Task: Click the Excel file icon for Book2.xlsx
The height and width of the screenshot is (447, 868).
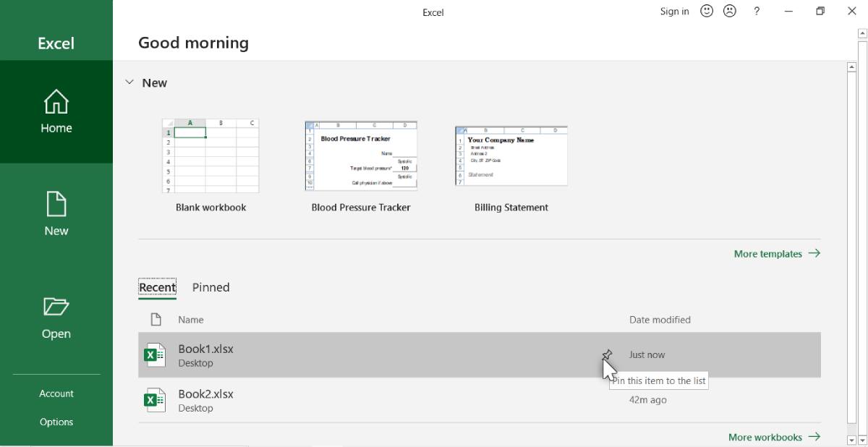Action: pyautogui.click(x=155, y=400)
